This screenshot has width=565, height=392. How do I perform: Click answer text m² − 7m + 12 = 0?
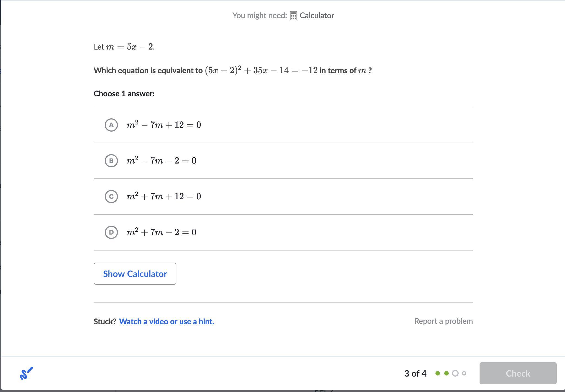164,125
